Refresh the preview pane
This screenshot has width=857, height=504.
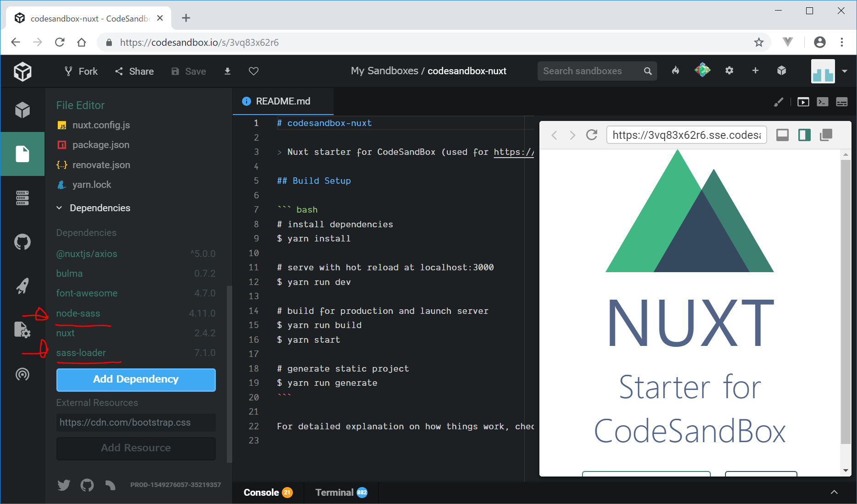pos(592,135)
